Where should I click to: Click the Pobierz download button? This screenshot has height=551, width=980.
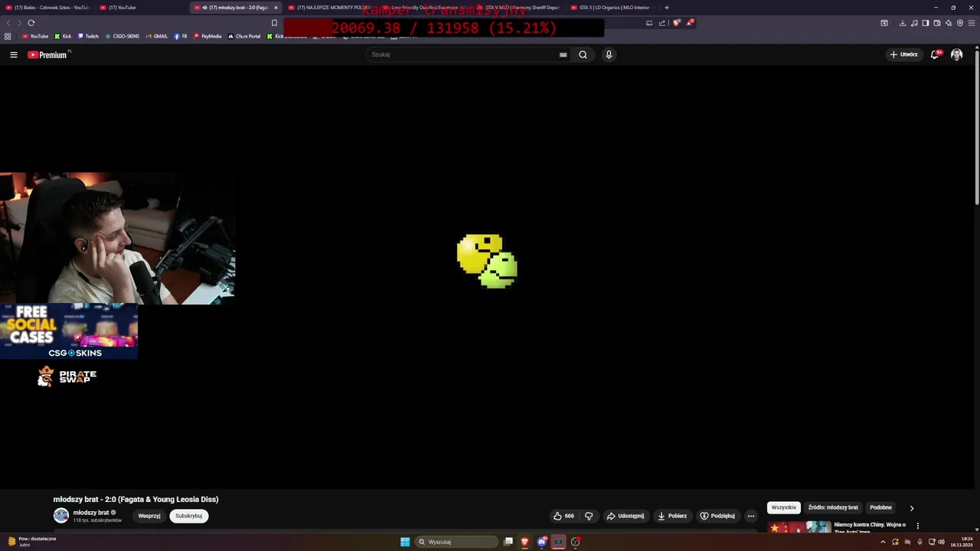(x=672, y=516)
